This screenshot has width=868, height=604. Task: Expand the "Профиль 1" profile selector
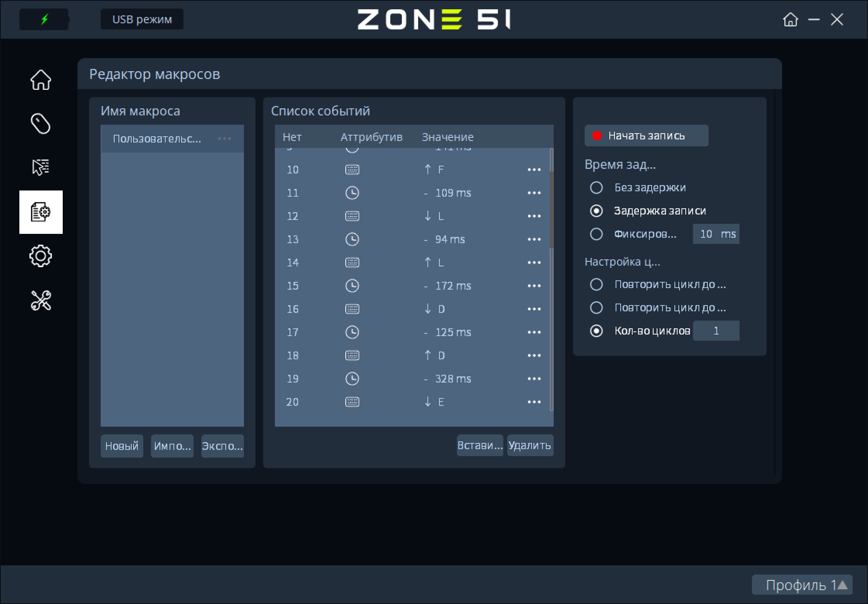[x=802, y=585]
